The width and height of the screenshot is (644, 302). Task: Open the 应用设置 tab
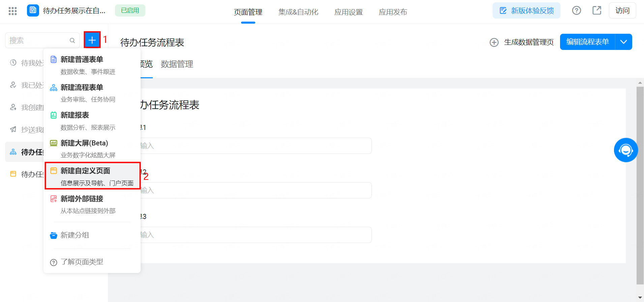349,12
